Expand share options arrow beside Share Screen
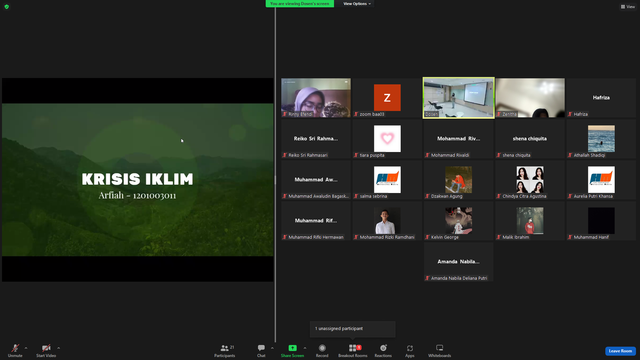640x360 pixels. pyautogui.click(x=305, y=348)
